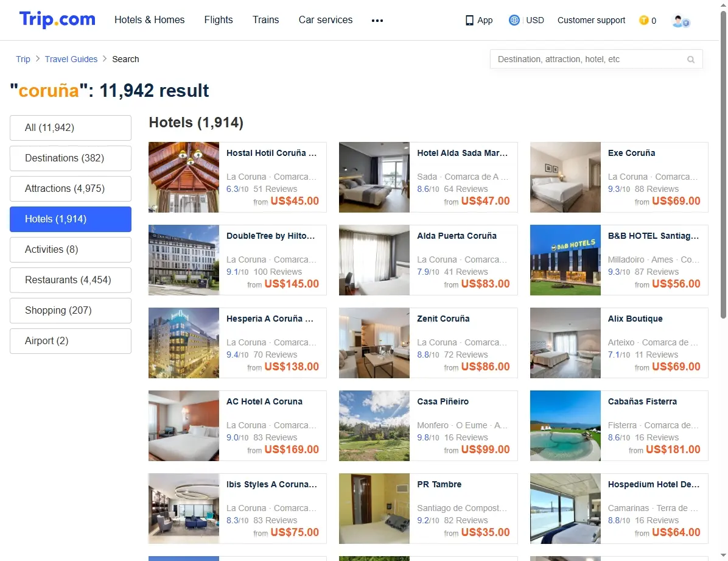The width and height of the screenshot is (728, 561).
Task: Select Activities (8) filter
Action: pyautogui.click(x=71, y=250)
